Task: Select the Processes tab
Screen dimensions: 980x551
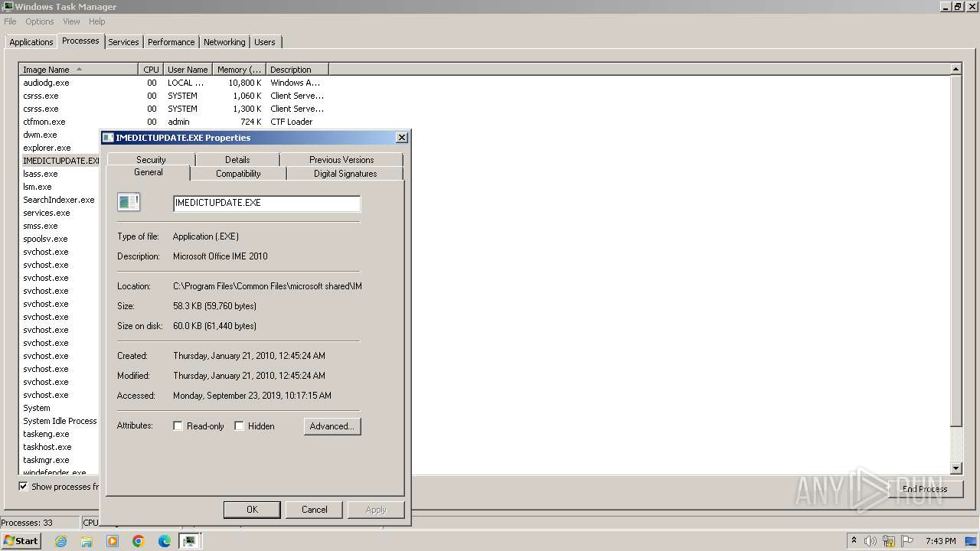Action: [80, 41]
